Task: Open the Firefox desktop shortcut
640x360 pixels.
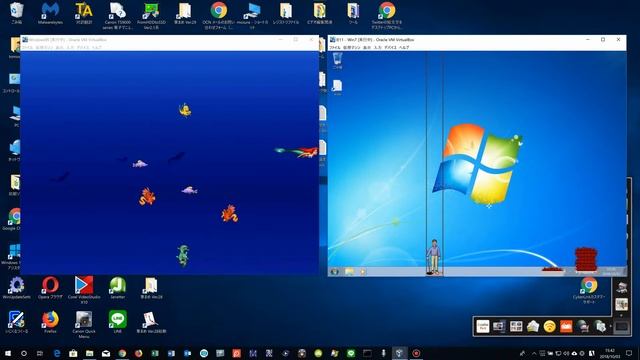Action: point(50,322)
